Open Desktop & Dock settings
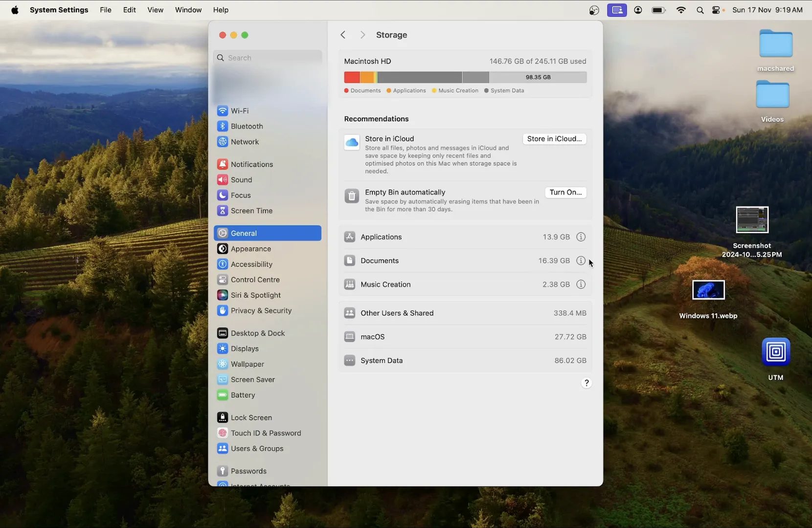The width and height of the screenshot is (812, 528). [x=267, y=333]
